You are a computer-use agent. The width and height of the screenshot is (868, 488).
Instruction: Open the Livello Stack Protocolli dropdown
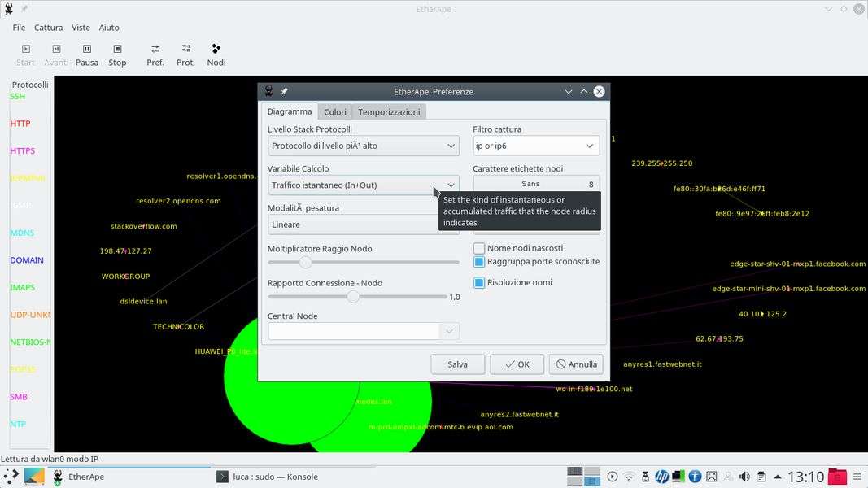(x=363, y=146)
